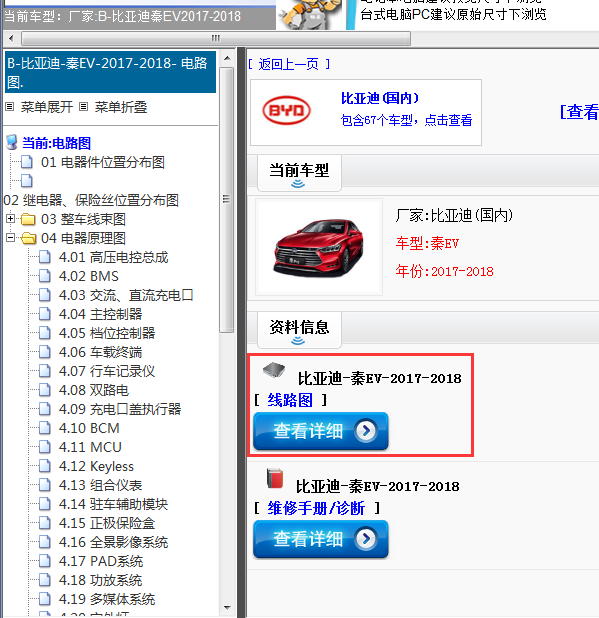Screen dimensions: 599x618
Task: Click page icon next to 4.18 功放系统
Action: [45, 580]
